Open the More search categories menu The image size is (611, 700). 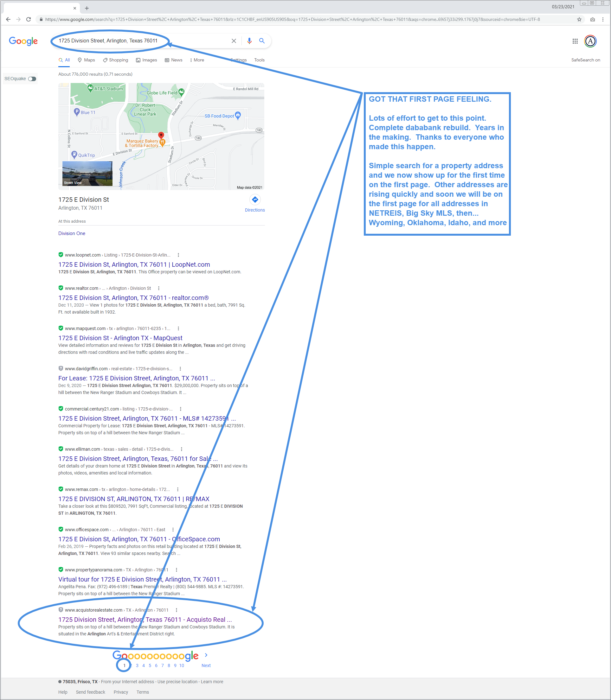click(197, 60)
